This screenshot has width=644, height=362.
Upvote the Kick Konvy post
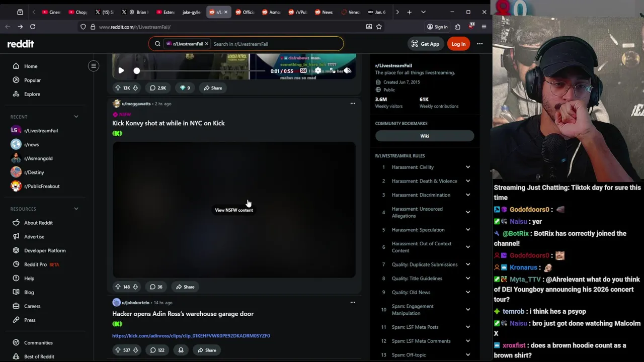coord(118,287)
